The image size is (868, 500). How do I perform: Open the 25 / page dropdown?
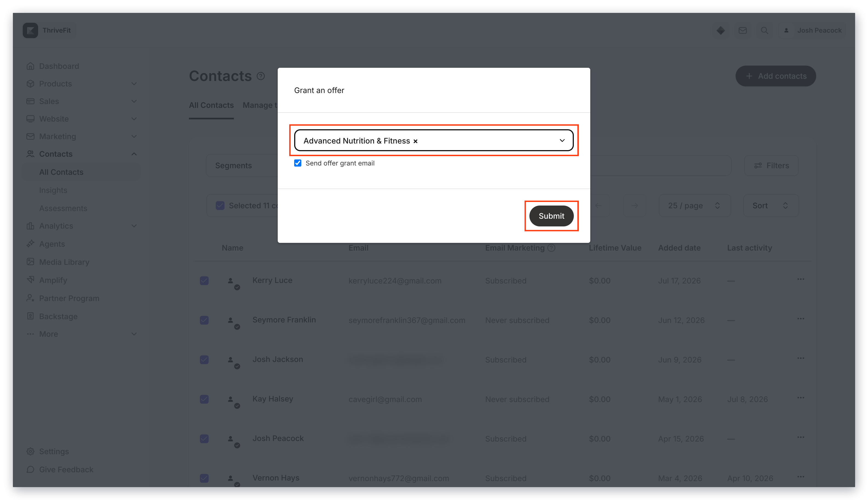pos(694,205)
